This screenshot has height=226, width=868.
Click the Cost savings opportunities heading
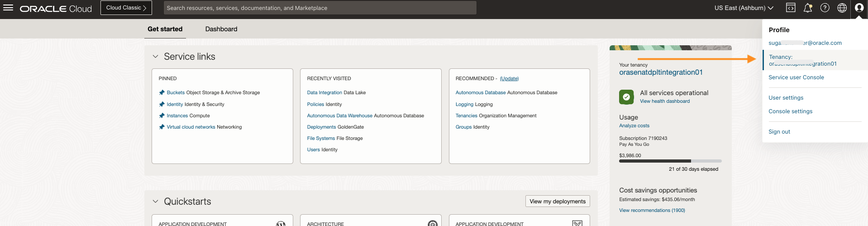[x=658, y=190]
